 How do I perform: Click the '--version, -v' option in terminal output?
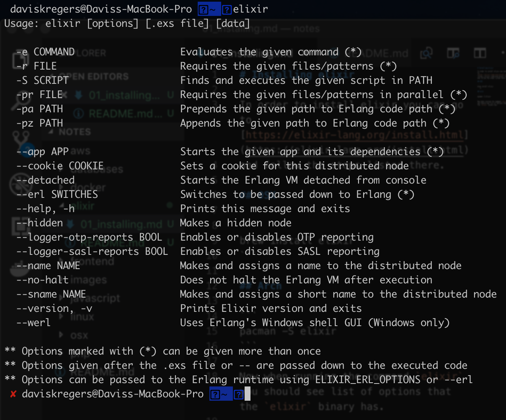(54, 309)
